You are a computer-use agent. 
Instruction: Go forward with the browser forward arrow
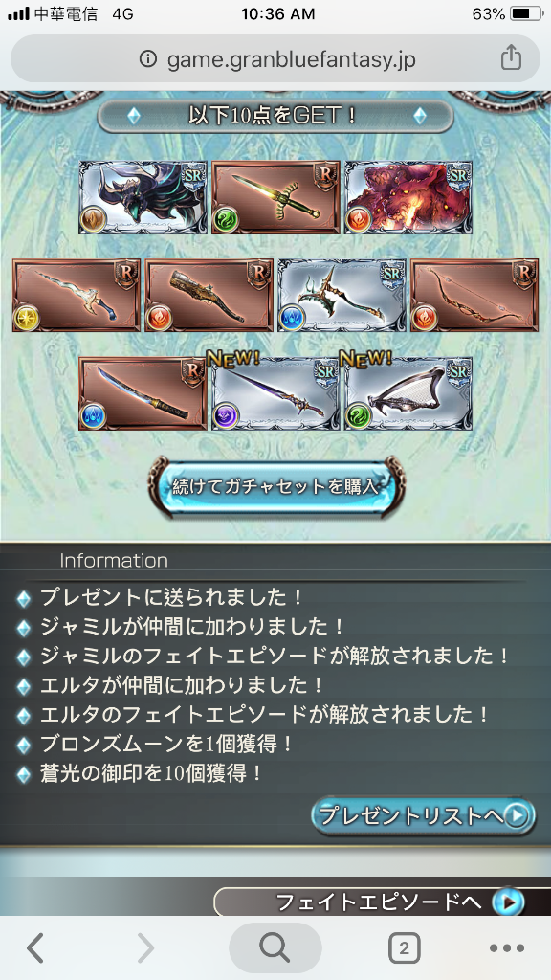click(145, 948)
